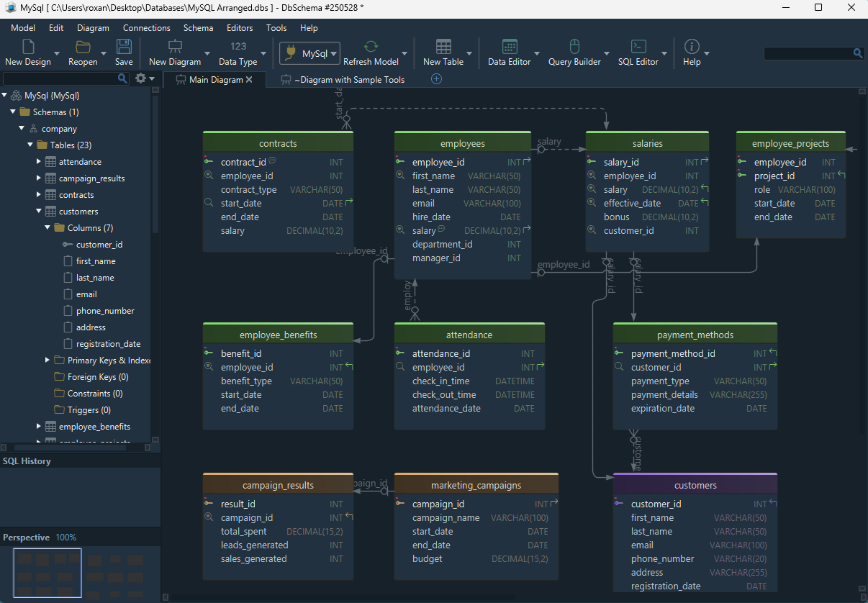
Task: Open the New Table dropdown arrow
Action: tap(469, 53)
